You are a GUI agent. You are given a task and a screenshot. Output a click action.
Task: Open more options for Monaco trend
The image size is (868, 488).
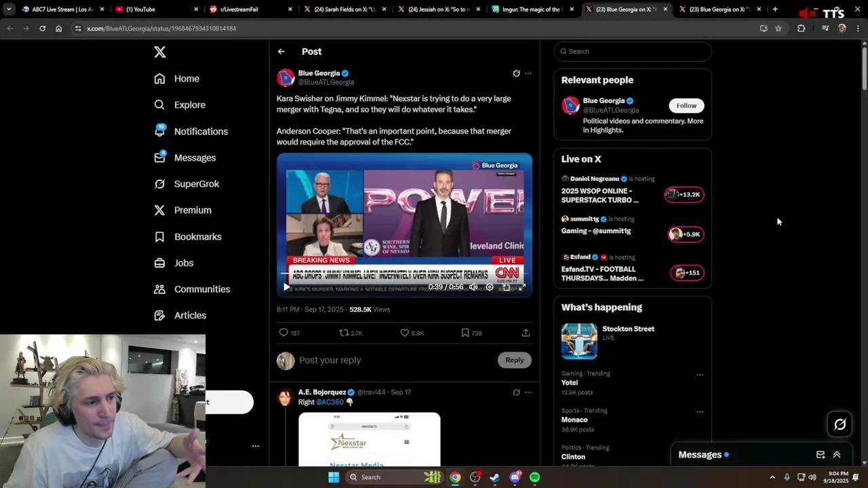point(700,412)
